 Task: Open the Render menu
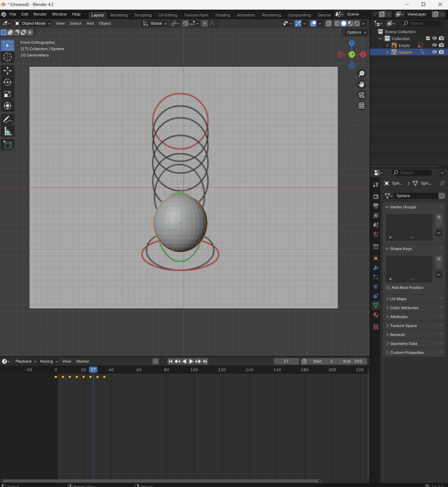click(40, 14)
